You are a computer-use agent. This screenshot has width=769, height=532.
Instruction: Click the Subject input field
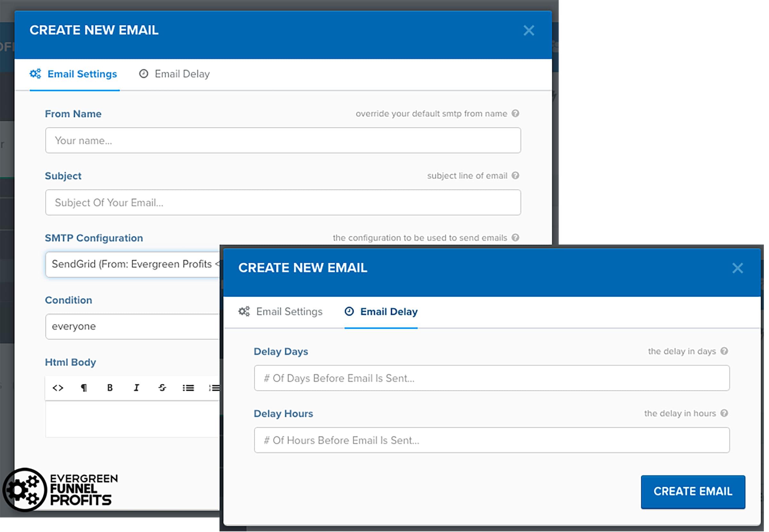click(x=283, y=203)
